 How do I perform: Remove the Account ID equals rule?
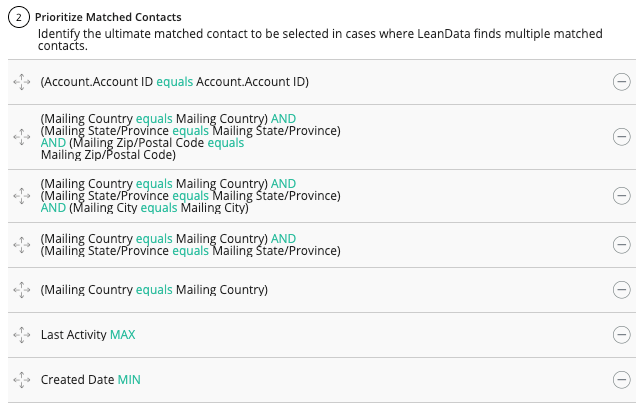621,81
